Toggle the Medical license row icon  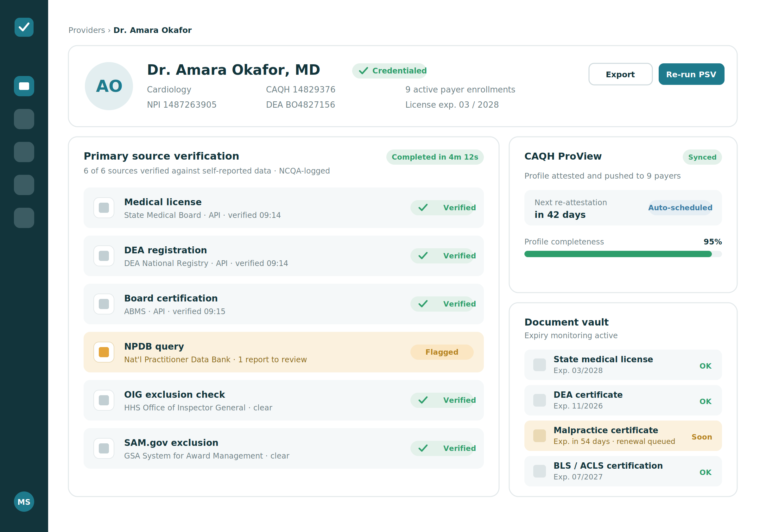tap(104, 207)
